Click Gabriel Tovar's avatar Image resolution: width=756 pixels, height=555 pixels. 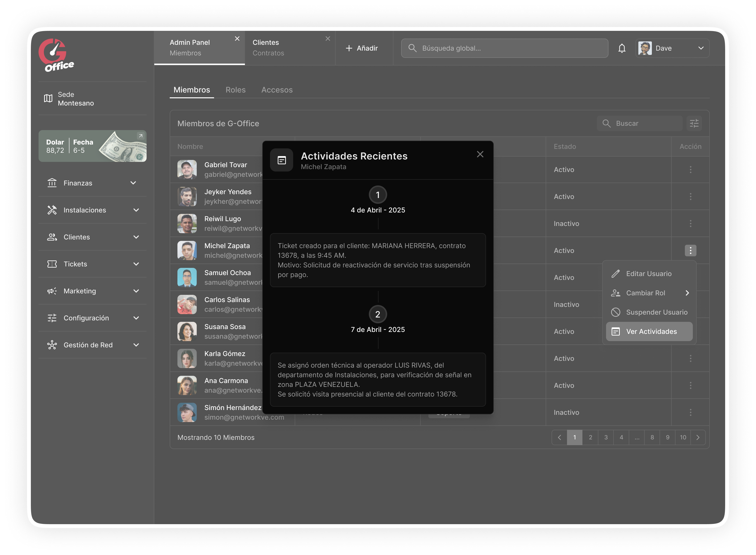(187, 170)
